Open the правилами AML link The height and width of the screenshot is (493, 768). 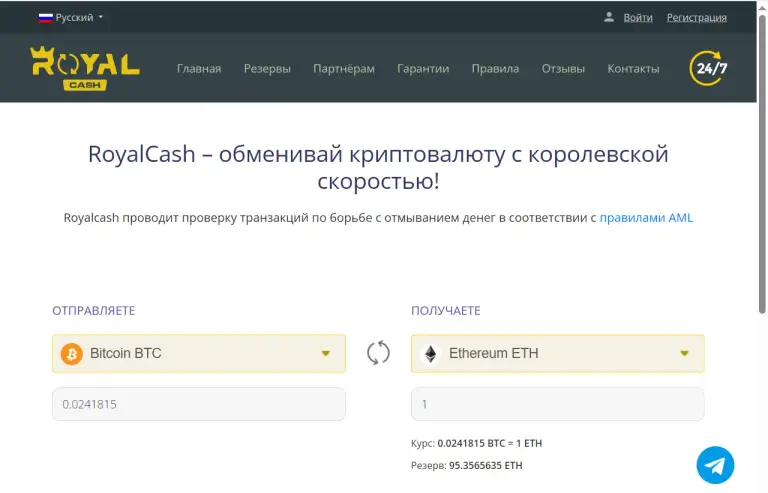coord(646,218)
